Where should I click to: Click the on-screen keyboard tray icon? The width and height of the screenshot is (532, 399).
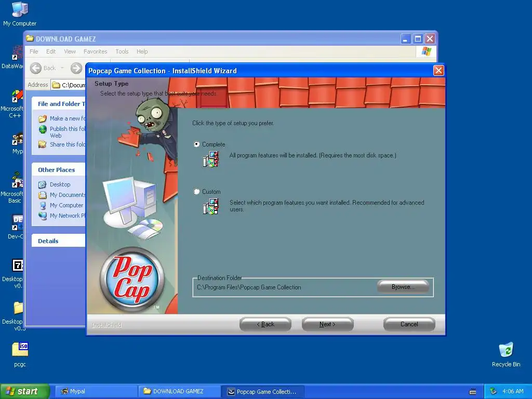click(x=473, y=392)
